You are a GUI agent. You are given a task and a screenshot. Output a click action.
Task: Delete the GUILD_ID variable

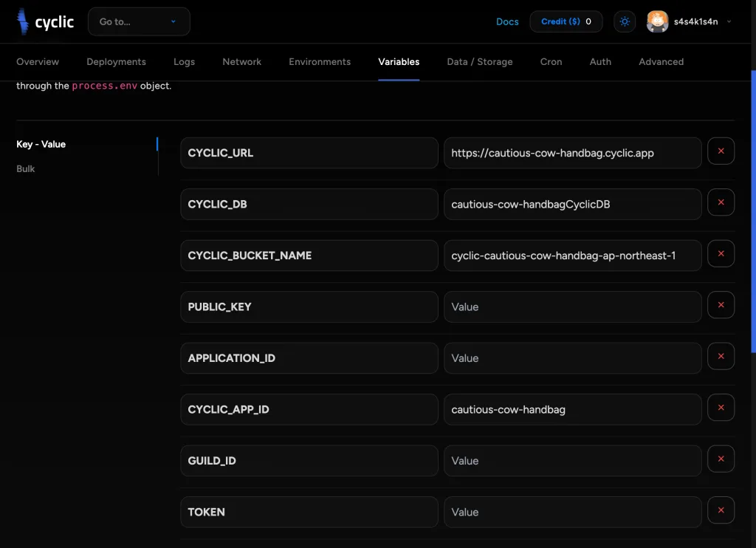click(721, 459)
